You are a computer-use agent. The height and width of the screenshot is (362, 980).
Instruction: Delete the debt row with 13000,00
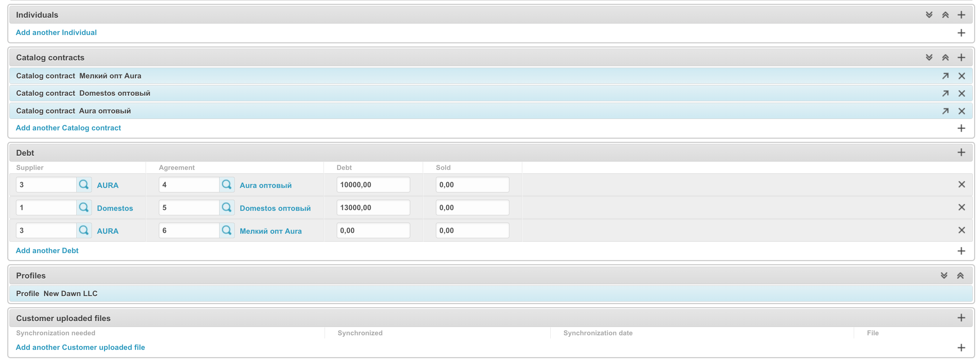[961, 208]
